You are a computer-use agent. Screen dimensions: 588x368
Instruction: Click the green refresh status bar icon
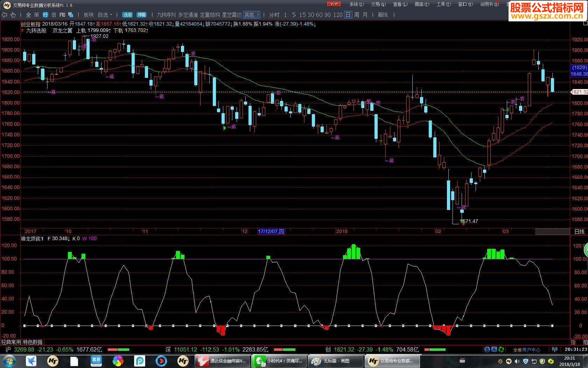click(x=501, y=349)
